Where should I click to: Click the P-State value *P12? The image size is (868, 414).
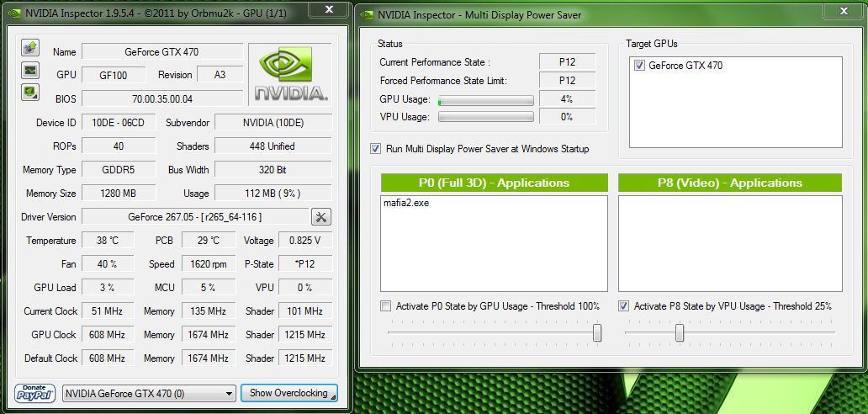tap(305, 264)
